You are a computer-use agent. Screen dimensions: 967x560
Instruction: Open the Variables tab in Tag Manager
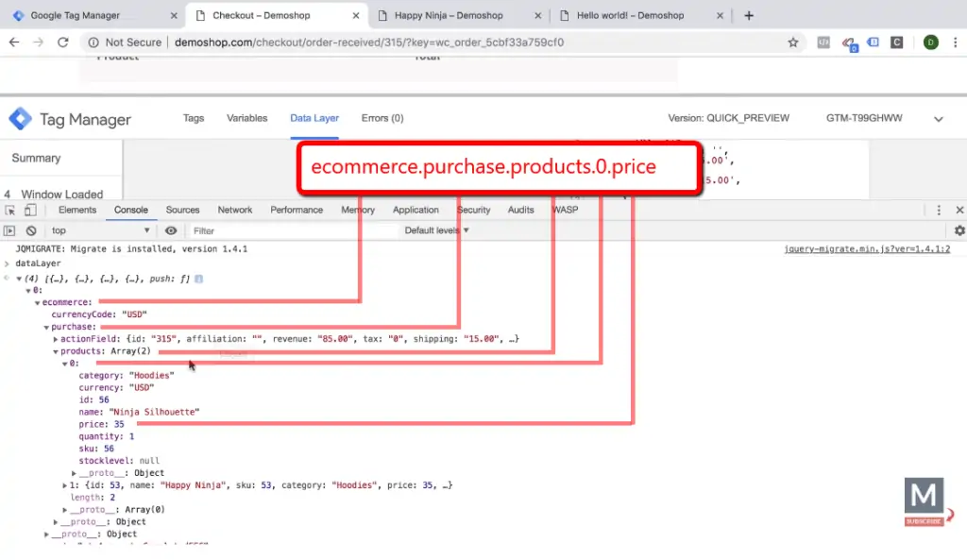(x=246, y=117)
